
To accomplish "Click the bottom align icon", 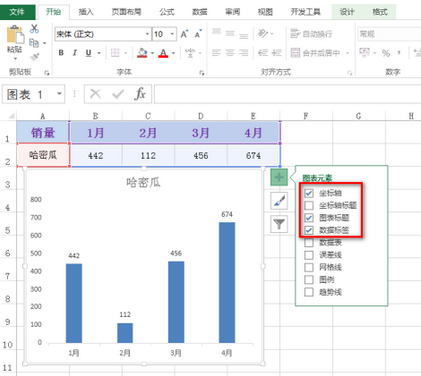I will pyautogui.click(x=244, y=35).
